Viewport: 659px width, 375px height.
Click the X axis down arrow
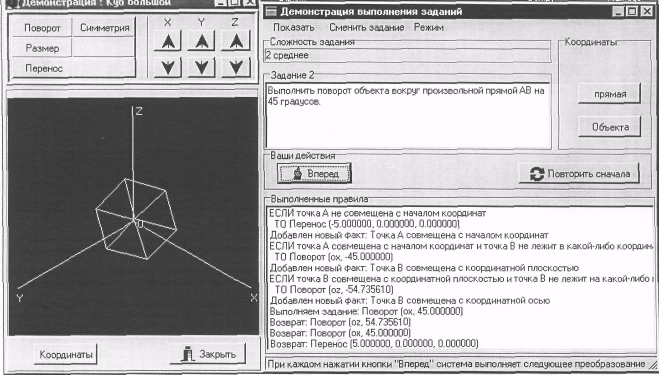click(168, 67)
